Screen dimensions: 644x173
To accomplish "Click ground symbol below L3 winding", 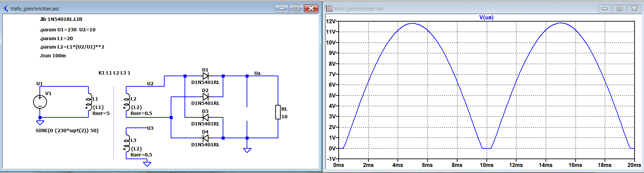I will coord(147,164).
